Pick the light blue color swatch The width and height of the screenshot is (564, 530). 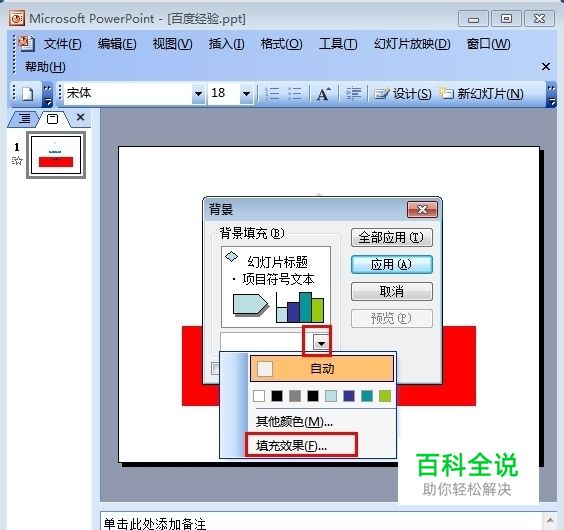(331, 396)
